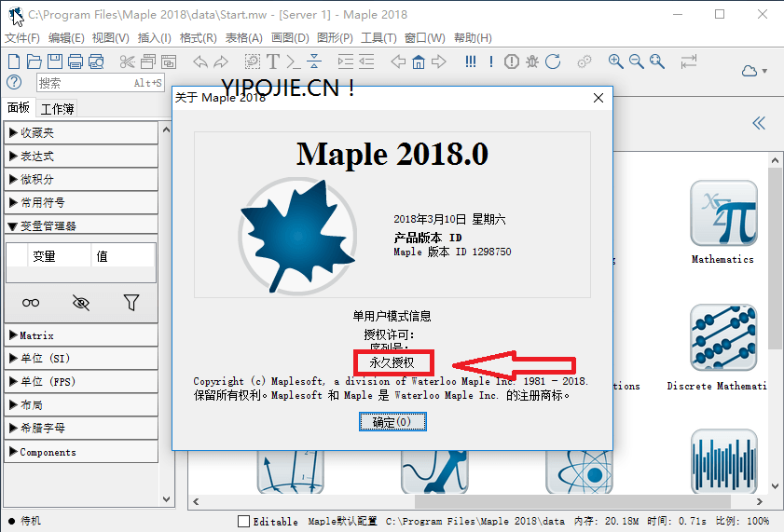
Task: Outdent section toolbar icon
Action: [x=366, y=61]
